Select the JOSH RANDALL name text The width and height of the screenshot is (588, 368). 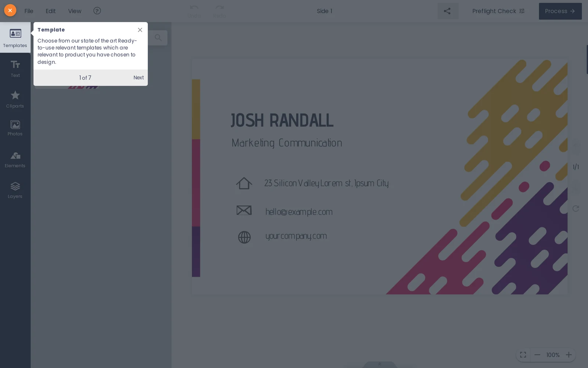(282, 120)
